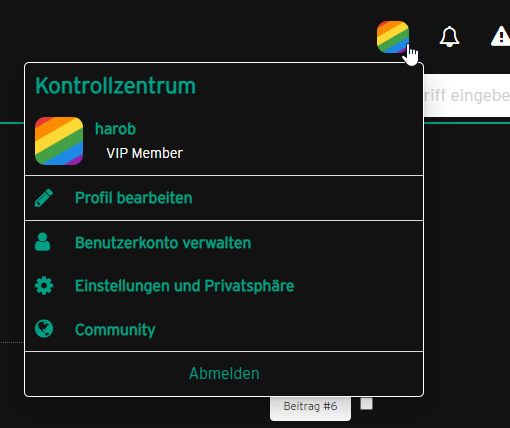Open the Kontrollzentrum heading link
Image resolution: width=510 pixels, height=428 pixels.
point(115,86)
